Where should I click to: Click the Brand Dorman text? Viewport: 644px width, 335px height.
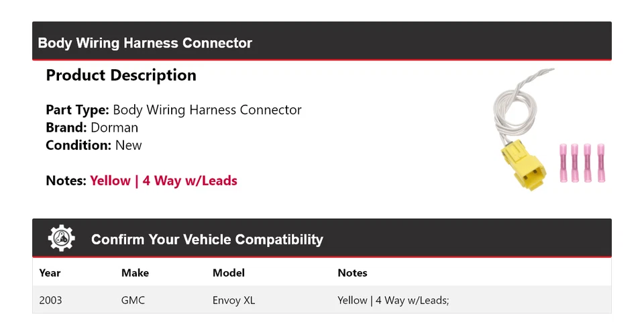click(92, 128)
